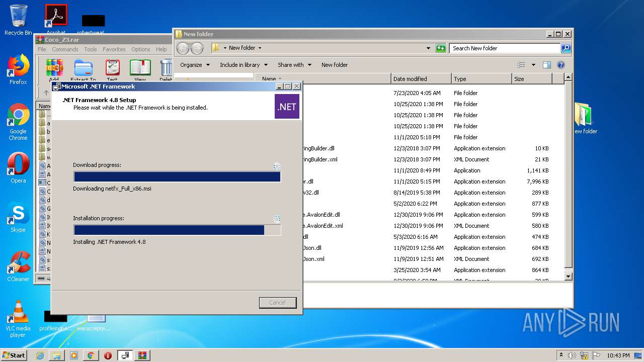This screenshot has width=644, height=362.
Task: Open the Start menu
Action: pos(14,355)
